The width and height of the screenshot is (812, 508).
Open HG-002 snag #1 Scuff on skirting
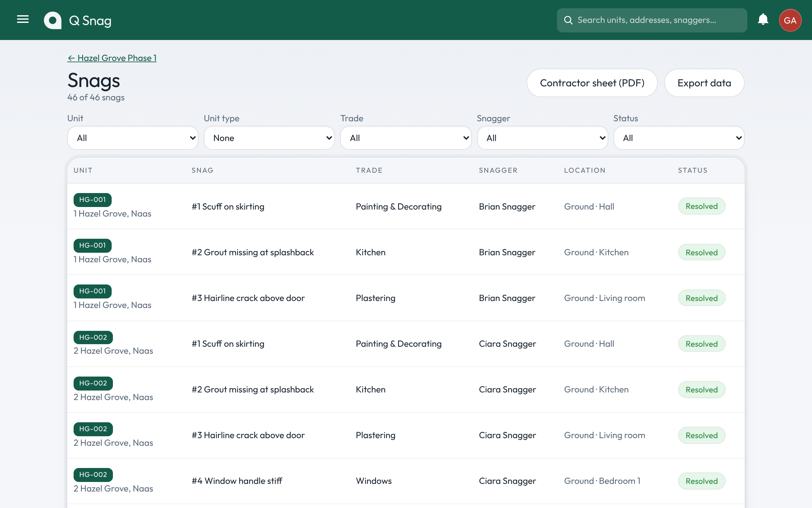click(228, 344)
